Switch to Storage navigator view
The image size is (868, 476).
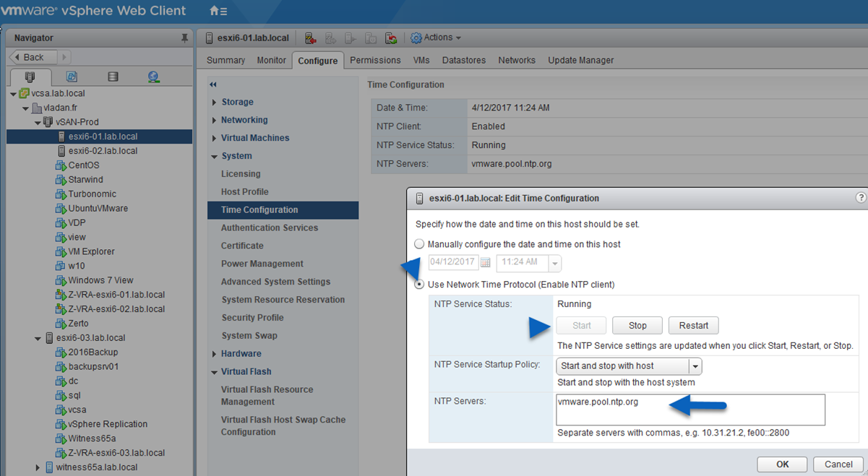[x=113, y=77]
